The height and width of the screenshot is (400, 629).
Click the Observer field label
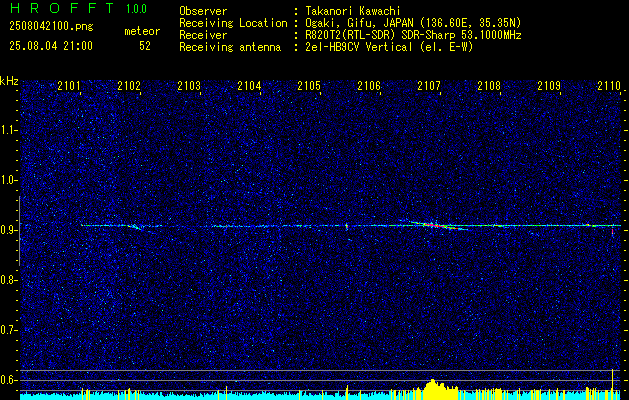point(203,11)
